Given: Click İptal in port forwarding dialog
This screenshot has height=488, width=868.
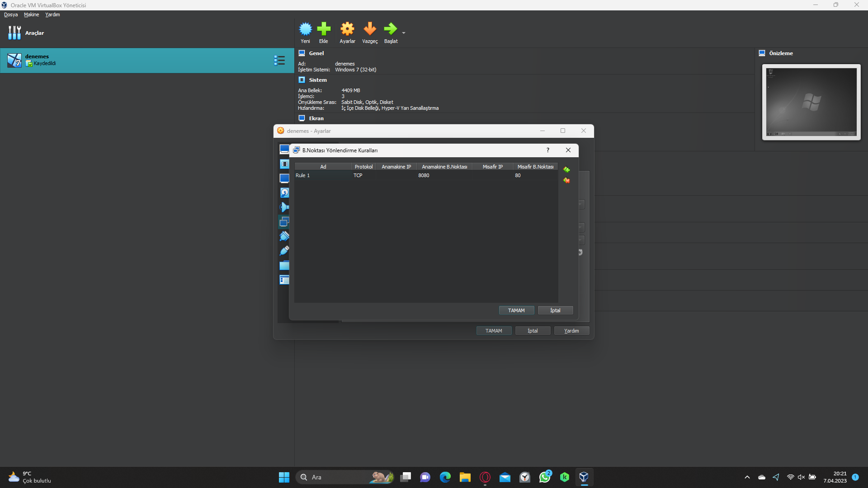Looking at the screenshot, I should tap(555, 310).
